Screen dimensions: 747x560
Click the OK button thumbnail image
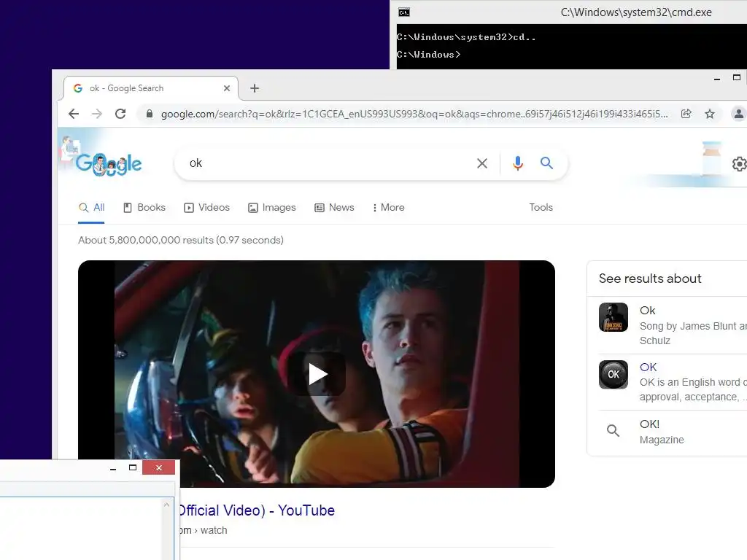point(613,374)
